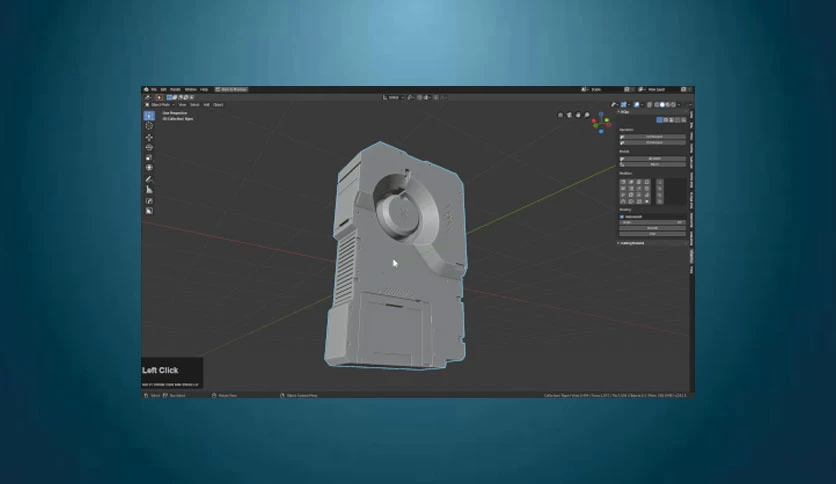The height and width of the screenshot is (484, 836).
Task: Open the Edit menu
Action: 164,90
